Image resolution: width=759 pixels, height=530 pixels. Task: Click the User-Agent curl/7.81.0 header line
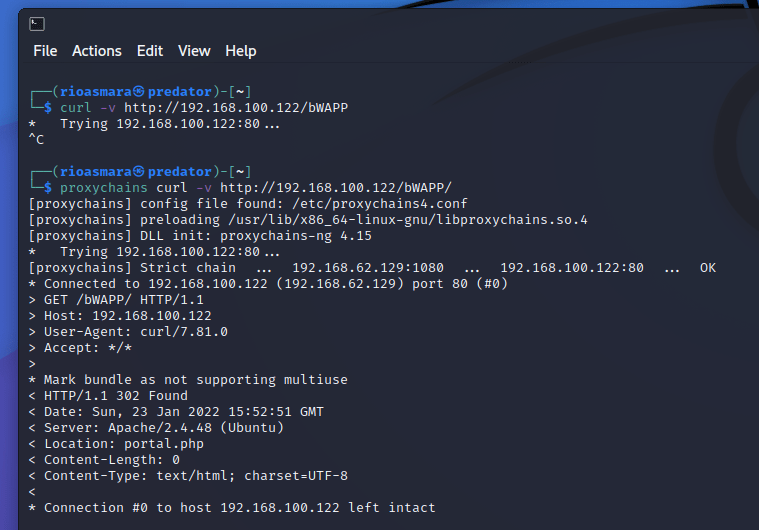coord(135,332)
